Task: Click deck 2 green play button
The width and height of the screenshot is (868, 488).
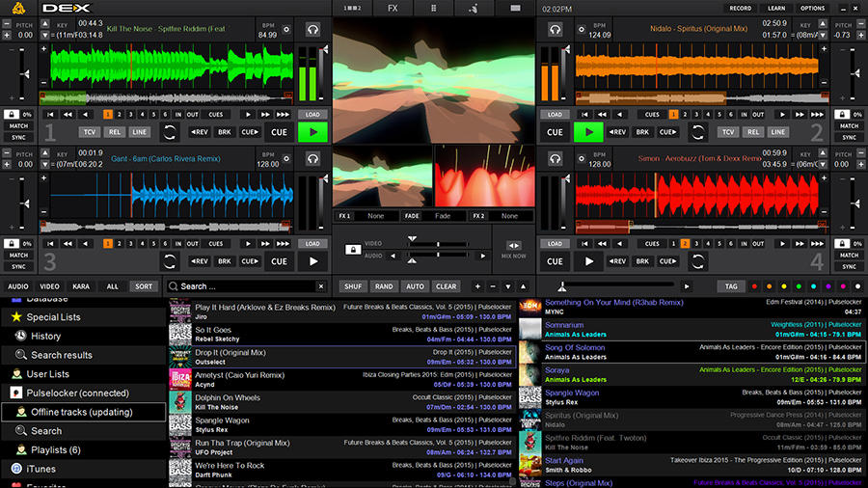Action: tap(588, 132)
